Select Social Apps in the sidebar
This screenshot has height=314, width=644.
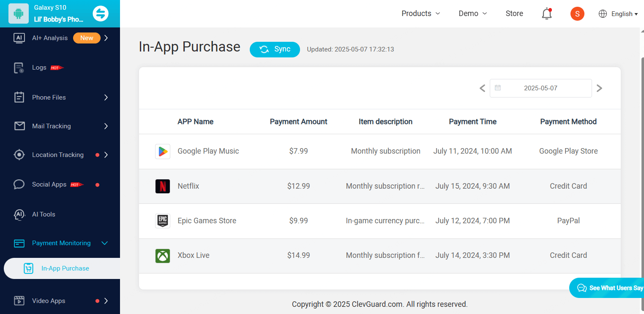[x=49, y=184]
